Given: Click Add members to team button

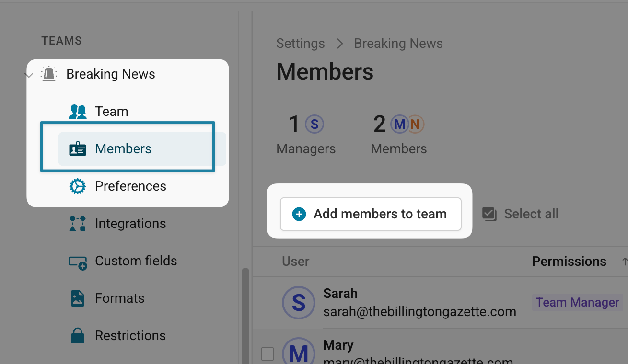Looking at the screenshot, I should (x=371, y=214).
